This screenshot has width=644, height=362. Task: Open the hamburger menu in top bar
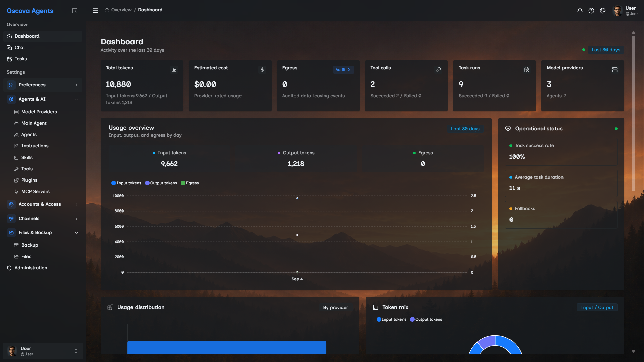pos(95,11)
